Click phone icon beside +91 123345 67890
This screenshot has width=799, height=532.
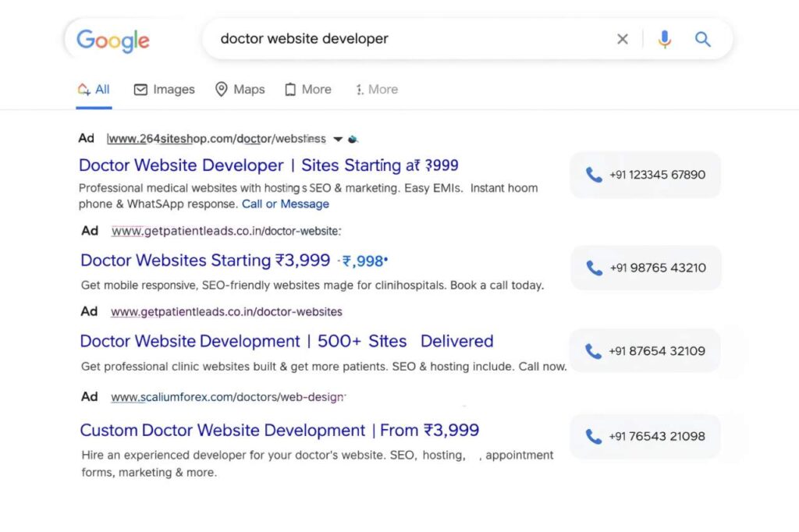595,175
